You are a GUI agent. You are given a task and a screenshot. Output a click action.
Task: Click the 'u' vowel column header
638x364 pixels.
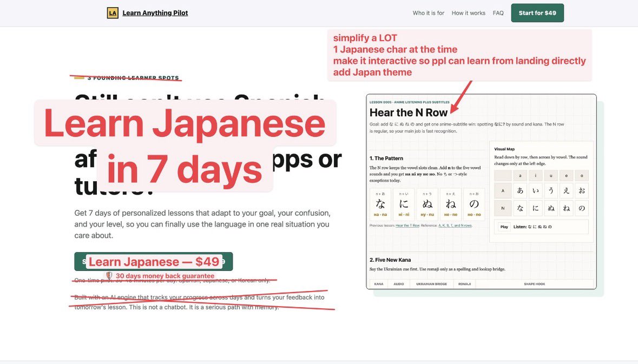pyautogui.click(x=551, y=176)
